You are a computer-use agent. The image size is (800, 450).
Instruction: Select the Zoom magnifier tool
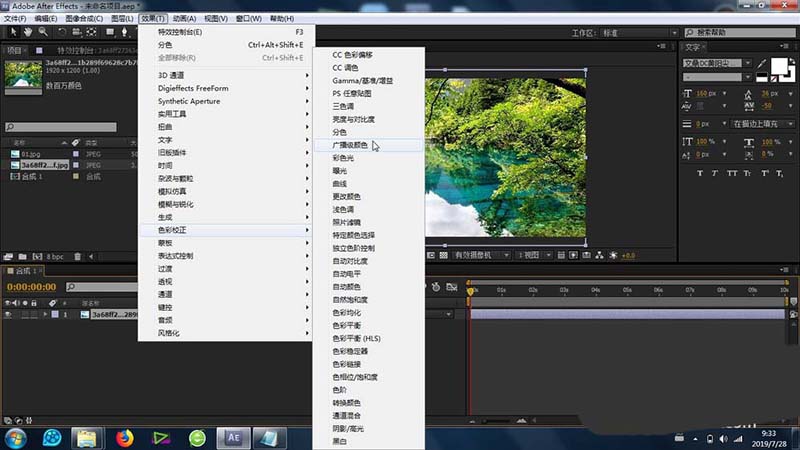click(43, 32)
